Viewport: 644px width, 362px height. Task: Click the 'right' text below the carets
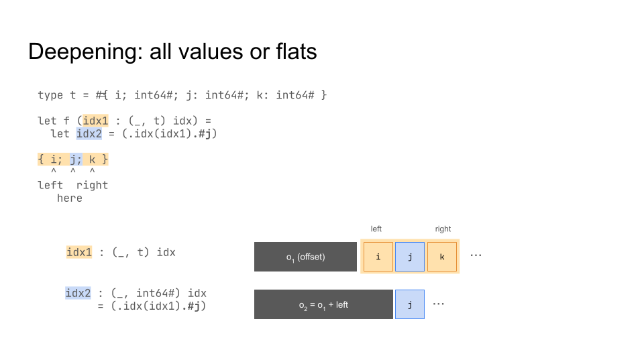tap(93, 186)
